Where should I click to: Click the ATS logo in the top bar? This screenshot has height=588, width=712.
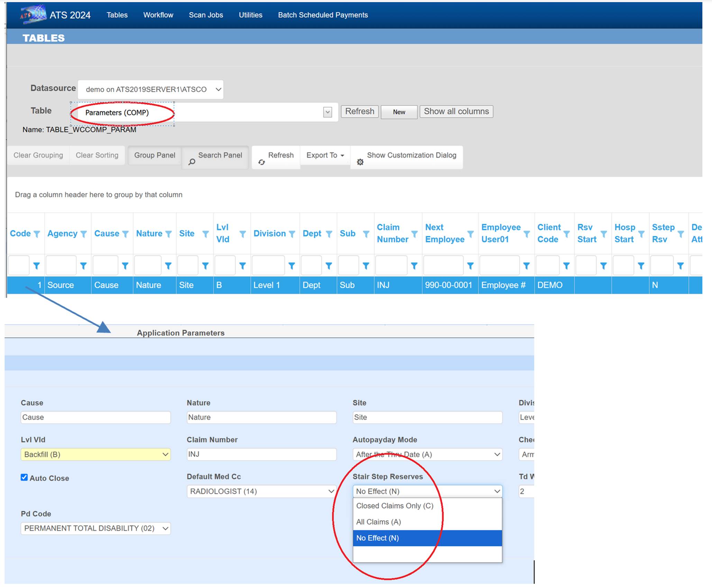(x=33, y=14)
